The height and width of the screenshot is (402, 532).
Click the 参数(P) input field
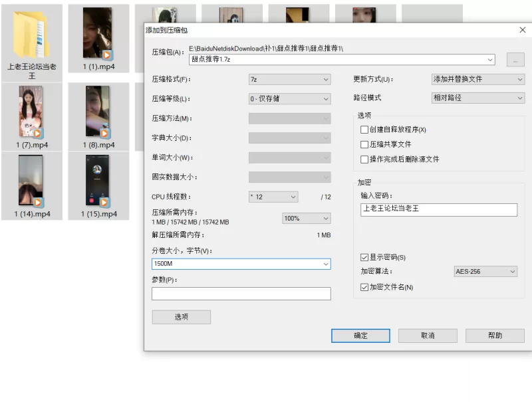click(241, 294)
